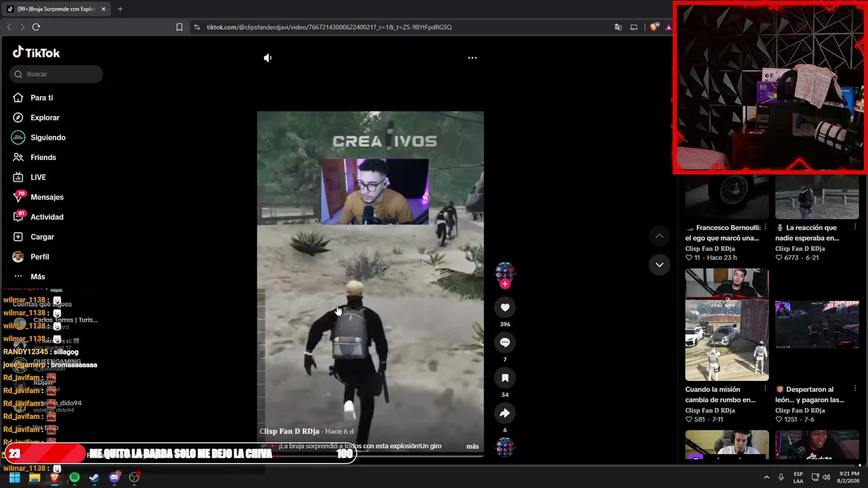Close the Bruja Sorprende TikTok tab
Screen dimensions: 868x488
pyautogui.click(x=104, y=9)
